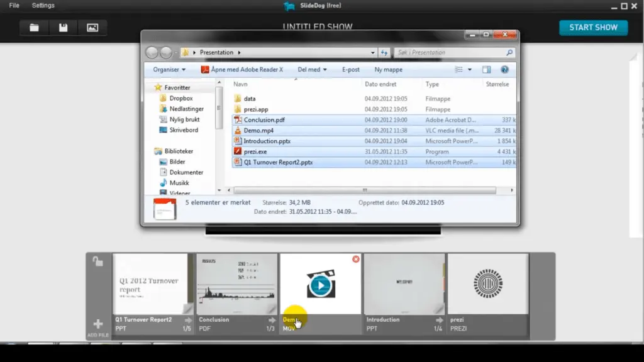Start the show with START SHOW button
This screenshot has width=644, height=362.
593,28
